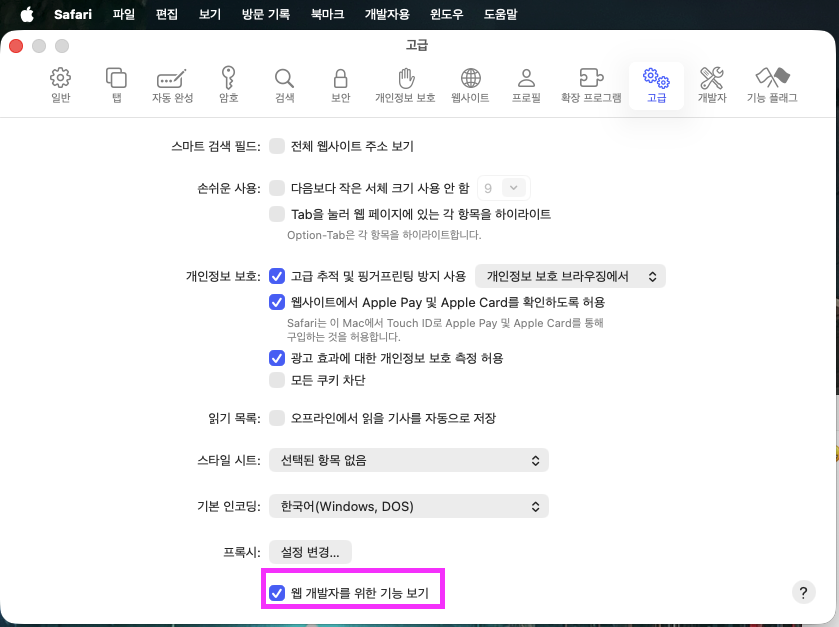The height and width of the screenshot is (627, 839).
Task: Check Tab을 눌러 웹 페이지 항목 하이라이트 option
Action: pos(277,214)
